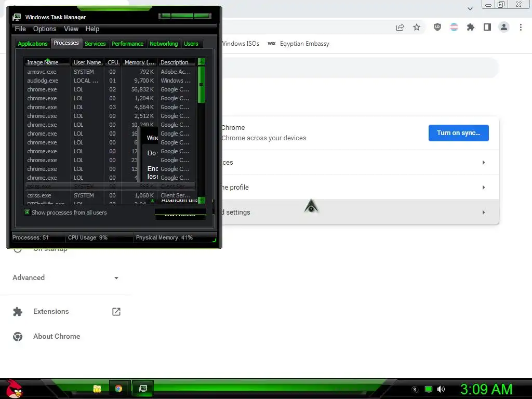532x399 pixels.
Task: Click the process list scrollbar up arrow
Action: [201, 62]
